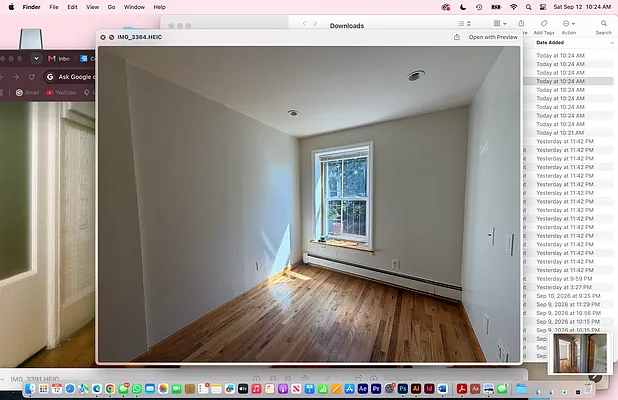Image resolution: width=618 pixels, height=400 pixels.
Task: Open Google Chrome in the Dock
Action: click(110, 389)
